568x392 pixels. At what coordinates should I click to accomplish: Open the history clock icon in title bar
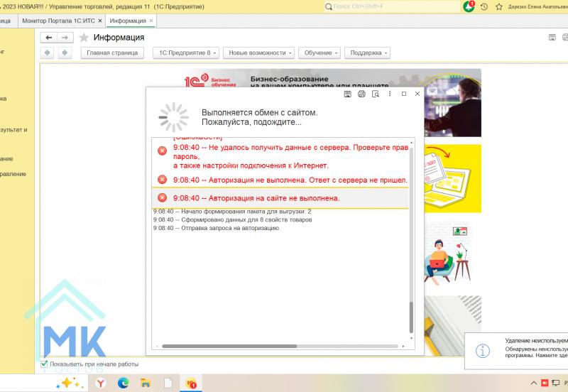tap(484, 6)
